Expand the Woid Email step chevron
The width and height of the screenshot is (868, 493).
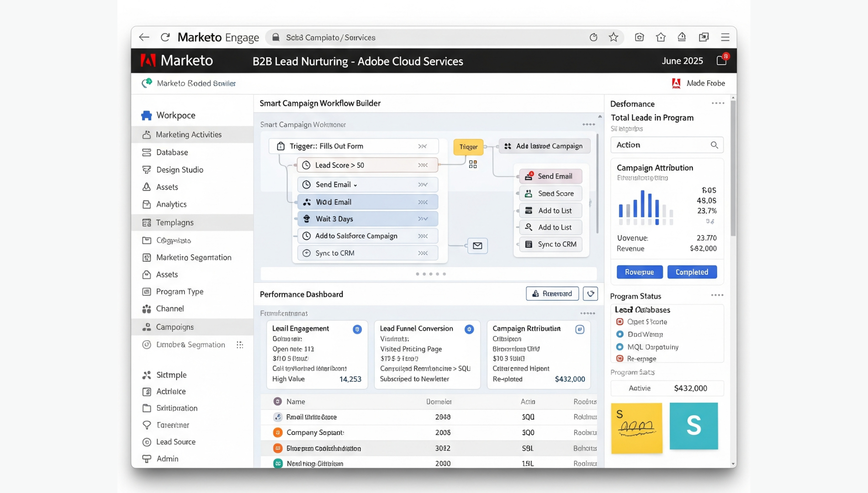(x=423, y=202)
